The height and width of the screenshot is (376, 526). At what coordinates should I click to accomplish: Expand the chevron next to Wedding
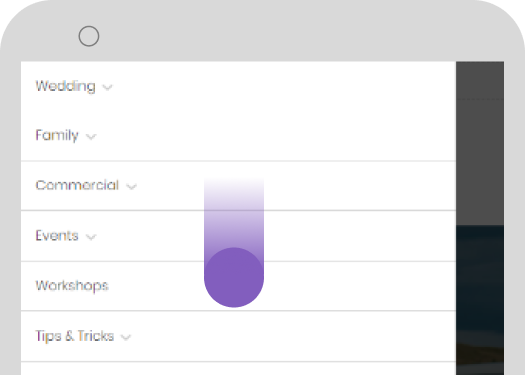pos(107,88)
